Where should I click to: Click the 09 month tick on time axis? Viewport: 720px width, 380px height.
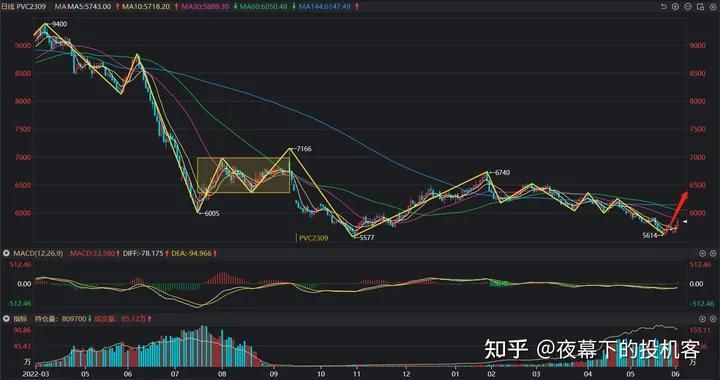pos(273,374)
